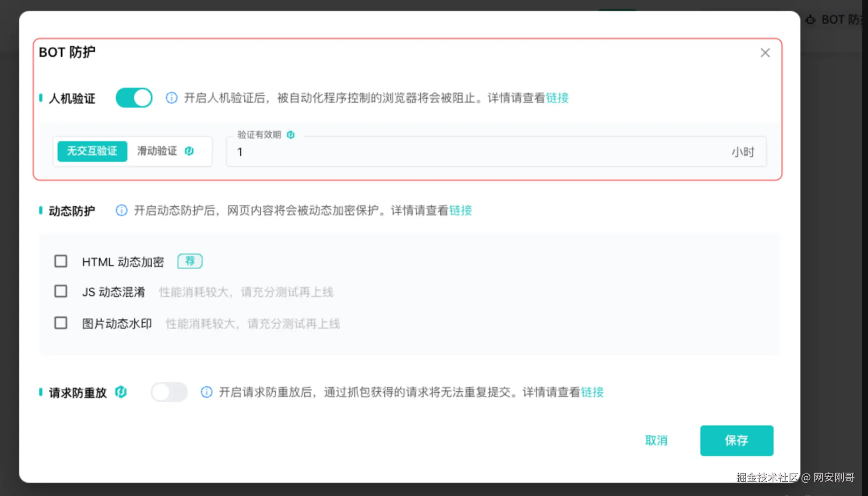868x496 pixels.
Task: Enable the 请求防重放 toggle switch
Action: (169, 392)
